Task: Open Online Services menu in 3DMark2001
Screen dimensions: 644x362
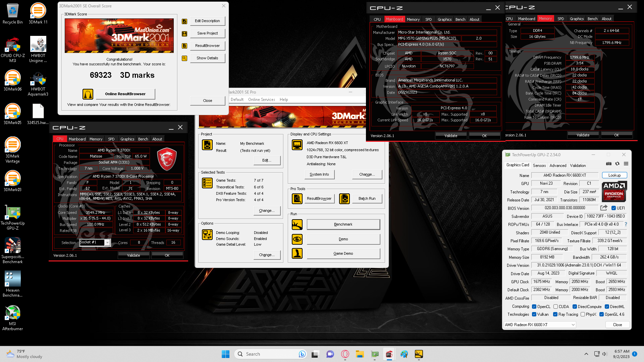Action: (261, 100)
